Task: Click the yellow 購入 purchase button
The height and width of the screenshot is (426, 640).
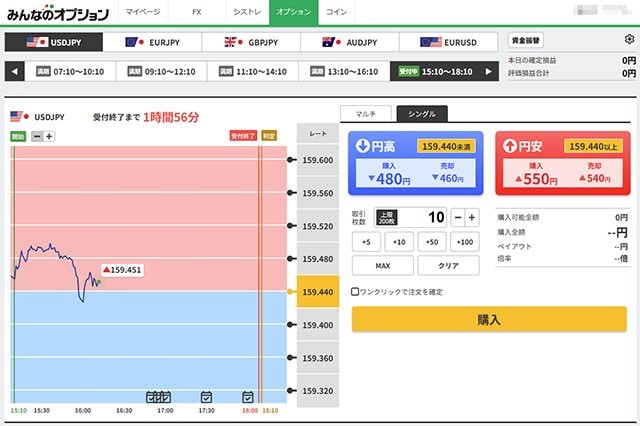Action: pyautogui.click(x=489, y=320)
